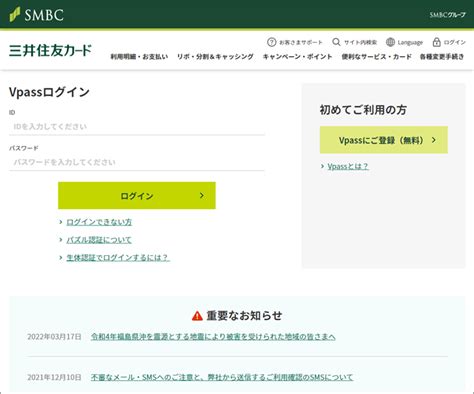Select the Language option

tap(410, 42)
